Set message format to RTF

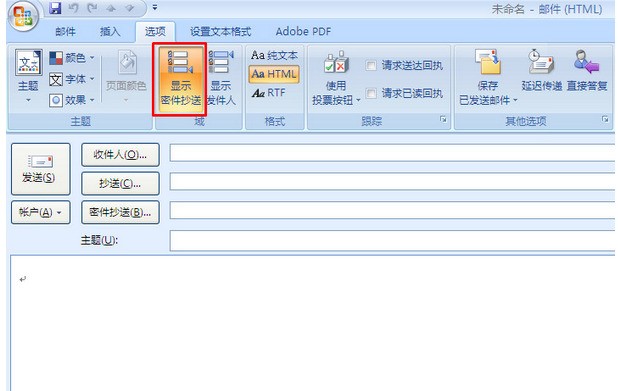click(269, 93)
